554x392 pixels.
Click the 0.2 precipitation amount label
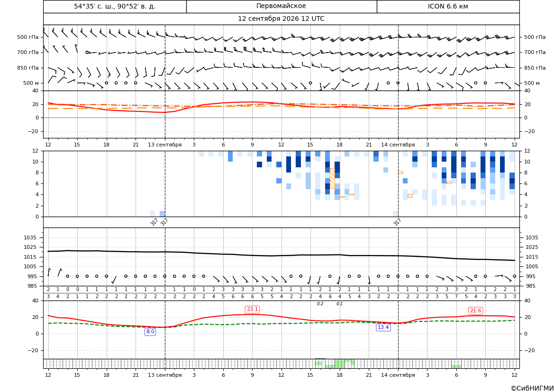(320, 304)
